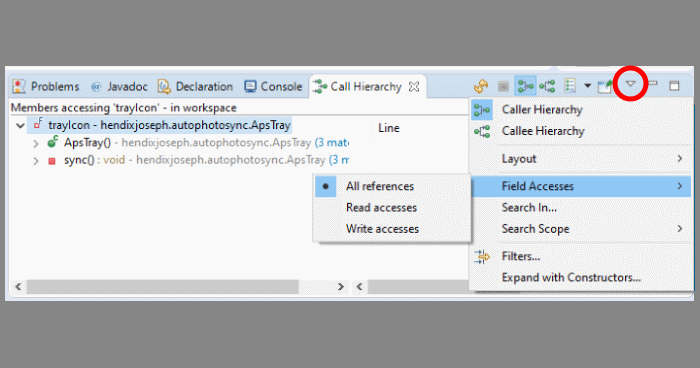Screen dimensions: 700x368
Task: Choose Callee Hierarchy from menu
Action: (x=580, y=131)
